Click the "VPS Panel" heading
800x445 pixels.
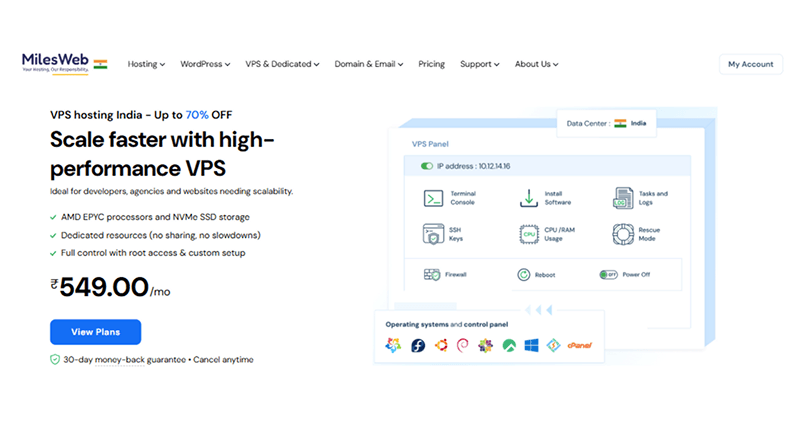(x=430, y=144)
